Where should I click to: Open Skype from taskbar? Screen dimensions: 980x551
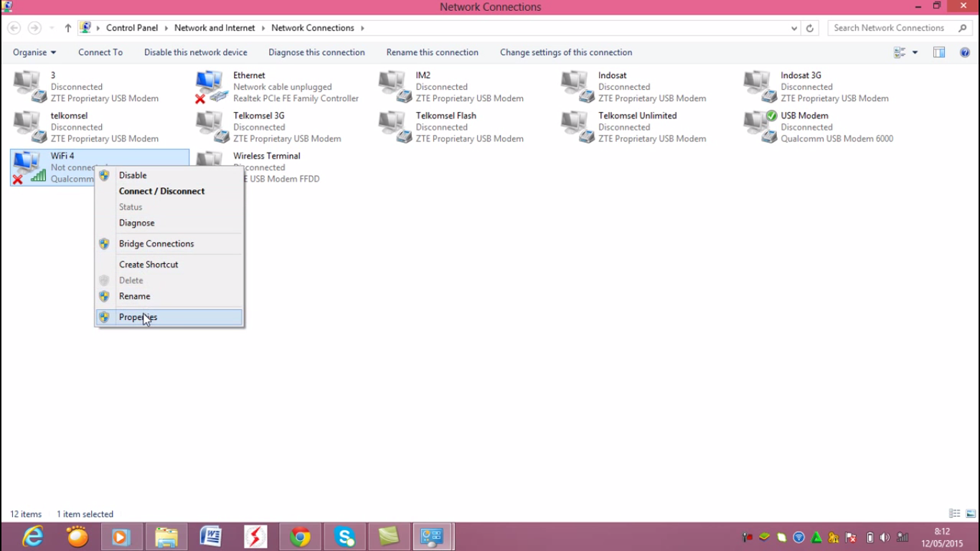(344, 537)
